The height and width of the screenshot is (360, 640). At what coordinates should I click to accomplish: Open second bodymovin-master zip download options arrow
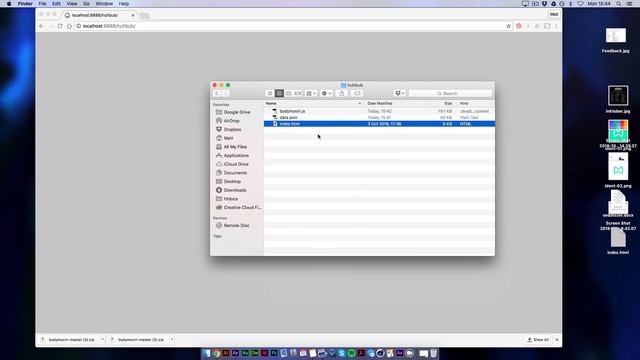point(172,340)
